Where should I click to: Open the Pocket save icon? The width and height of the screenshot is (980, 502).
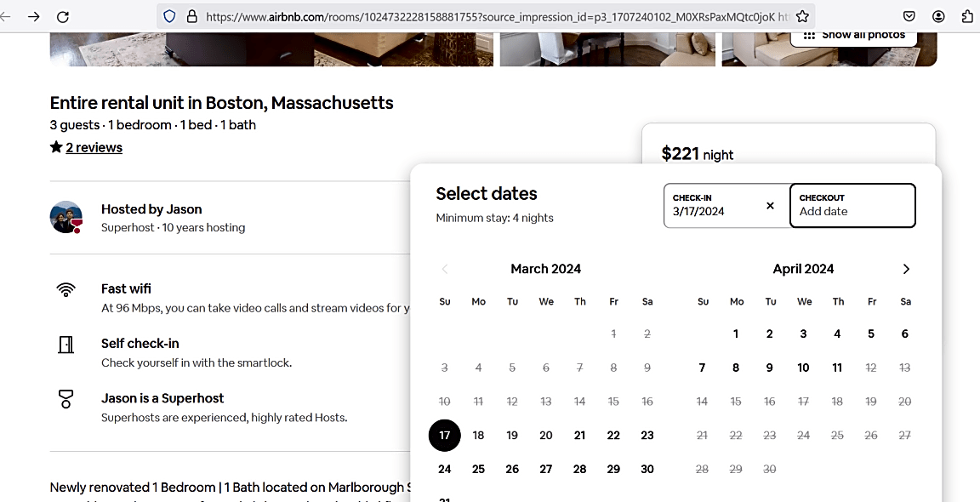point(909,17)
